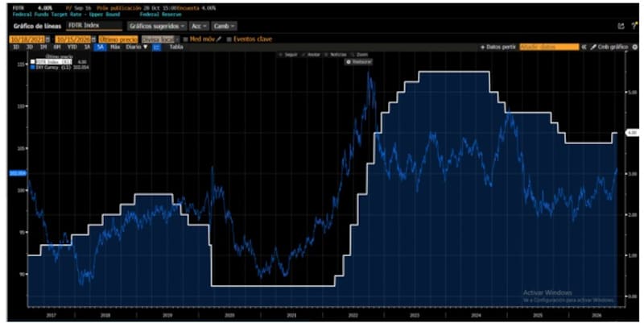Image resolution: width=644 pixels, height=323 pixels.
Task: Collapse side panel with double-arrow icon
Action: [x=583, y=48]
